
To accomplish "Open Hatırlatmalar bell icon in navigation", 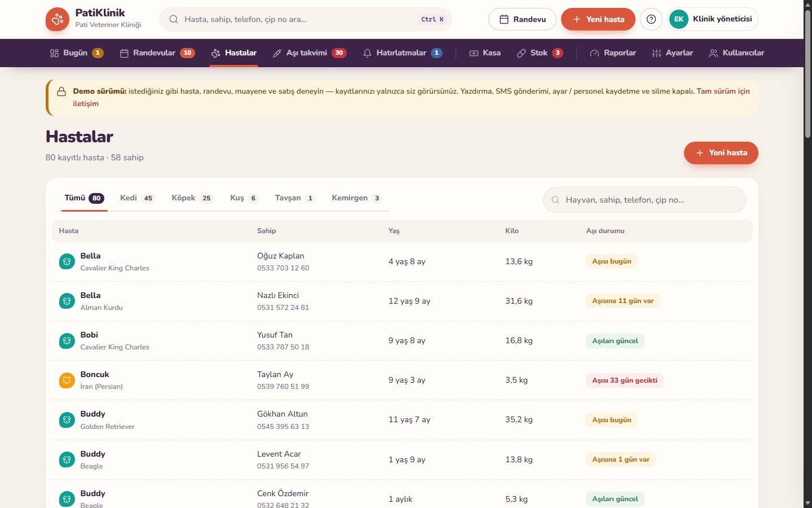I will click(367, 53).
